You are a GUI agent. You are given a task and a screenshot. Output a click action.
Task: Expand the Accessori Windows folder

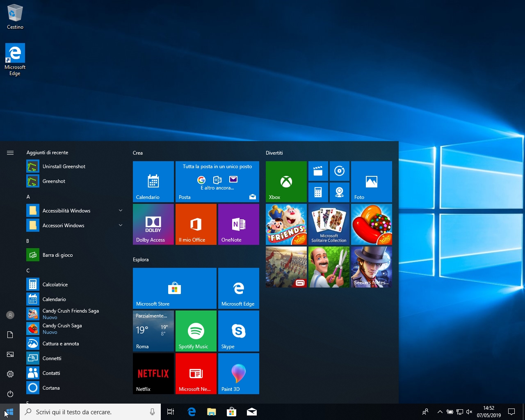click(75, 226)
